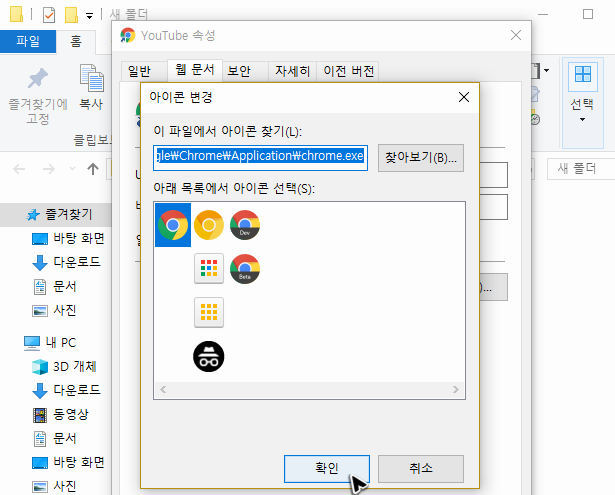Open 다운로드 under 즐겨찾기

point(66,262)
